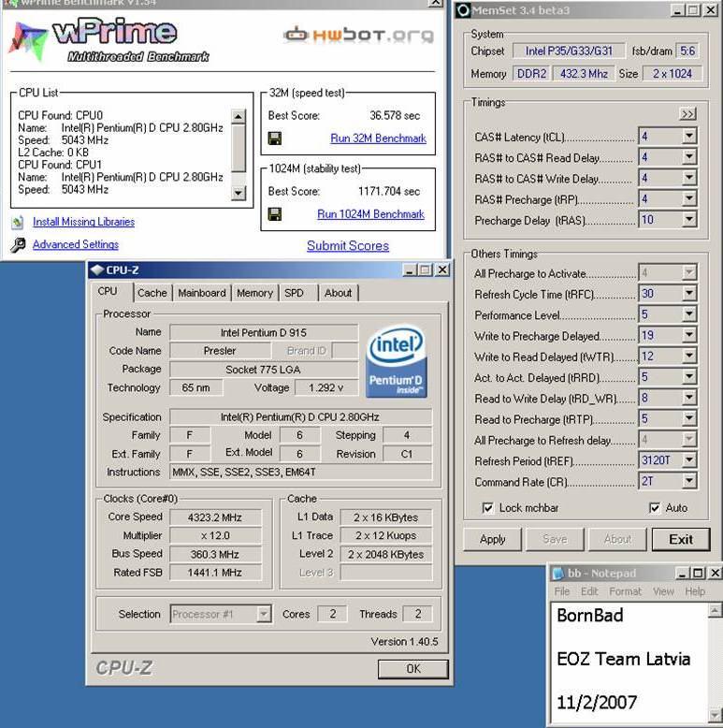Switch to the Memory tab in CPU-Z
Image resolution: width=723 pixels, height=728 pixels.
[x=254, y=293]
